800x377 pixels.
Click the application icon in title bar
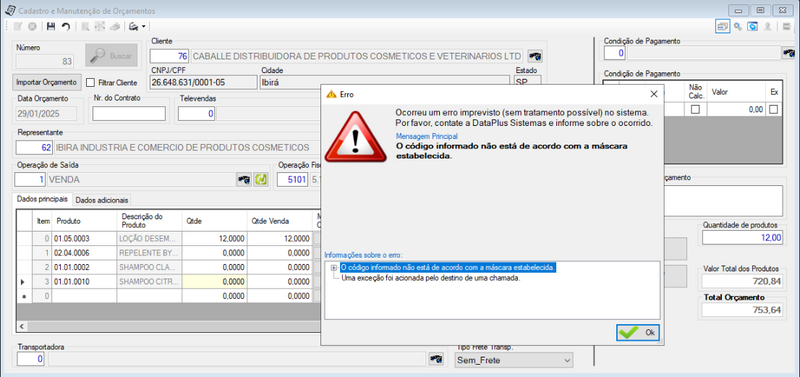[10, 10]
